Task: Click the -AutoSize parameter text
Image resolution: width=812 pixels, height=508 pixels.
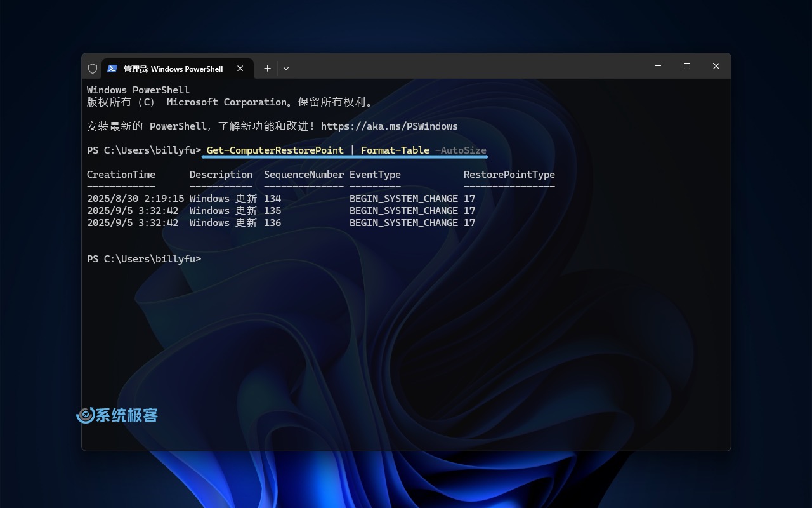Action: tap(461, 150)
